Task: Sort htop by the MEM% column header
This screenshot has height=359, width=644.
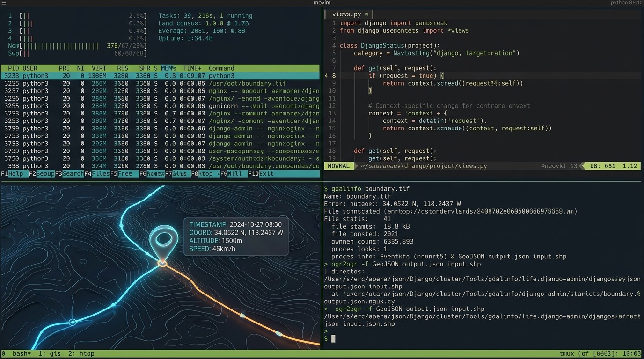Action: [168, 68]
